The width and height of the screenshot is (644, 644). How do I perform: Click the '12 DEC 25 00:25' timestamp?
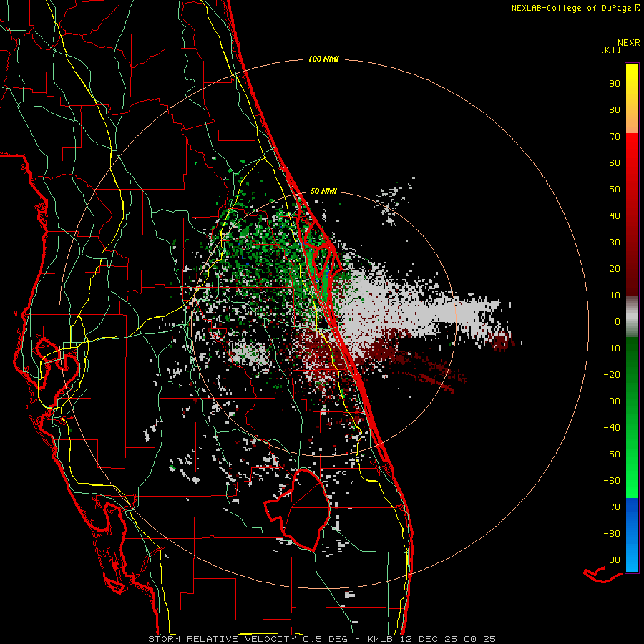click(x=447, y=639)
